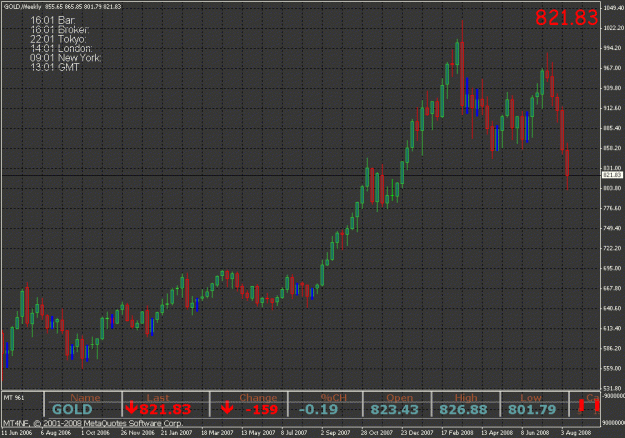Click the '17 Feb 2008' date label
Image resolution: width=625 pixels, height=438 pixels.
[457, 433]
